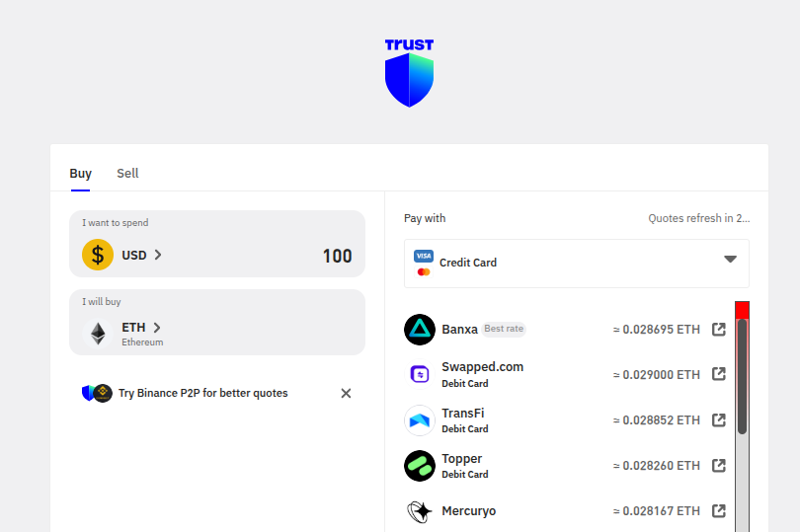Click the ≈ 0.028852 ETH TransFi quote
Image resolution: width=800 pixels, height=532 pixels.
[656, 420]
